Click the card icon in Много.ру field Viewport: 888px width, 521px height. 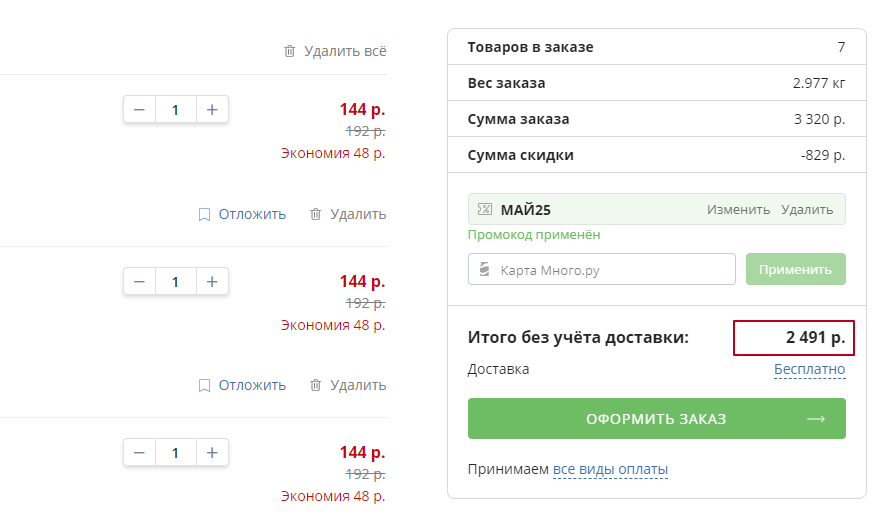tap(485, 269)
